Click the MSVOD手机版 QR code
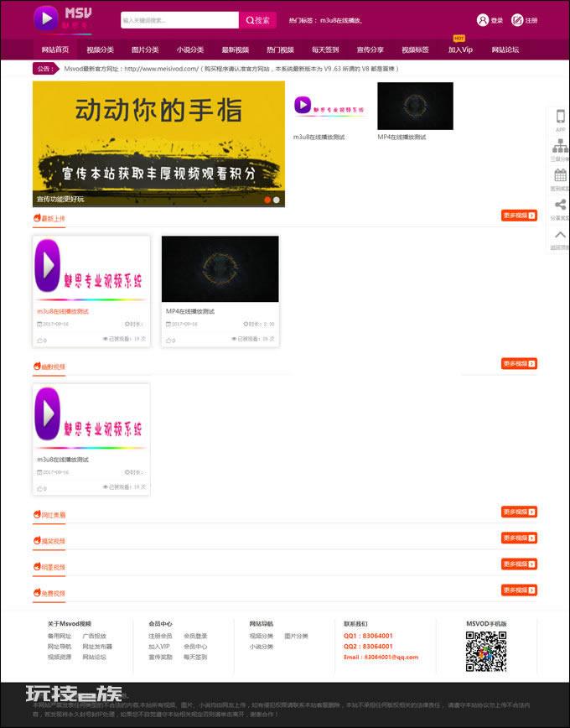 click(x=486, y=651)
